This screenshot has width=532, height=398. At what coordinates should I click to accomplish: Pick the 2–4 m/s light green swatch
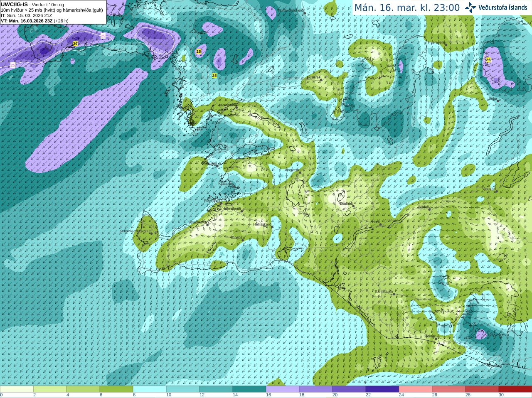(x=50, y=389)
